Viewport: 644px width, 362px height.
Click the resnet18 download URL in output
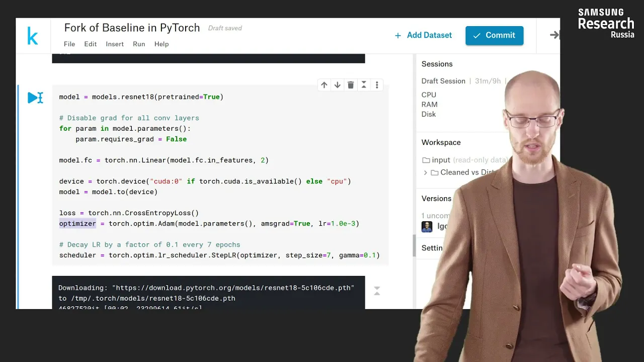click(233, 288)
